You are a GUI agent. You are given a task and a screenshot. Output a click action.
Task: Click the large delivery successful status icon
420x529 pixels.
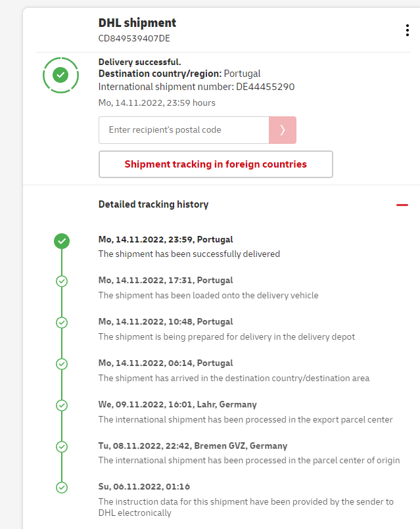(x=60, y=75)
